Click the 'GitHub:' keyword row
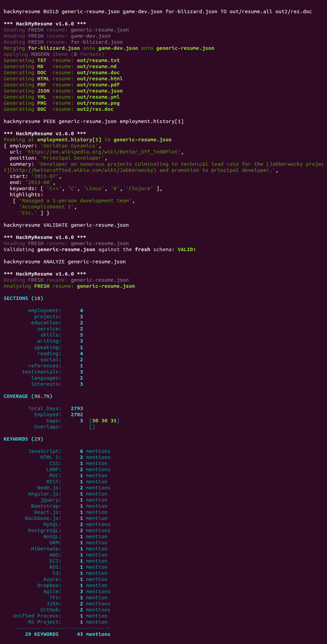This screenshot has width=327, height=644. [75, 610]
